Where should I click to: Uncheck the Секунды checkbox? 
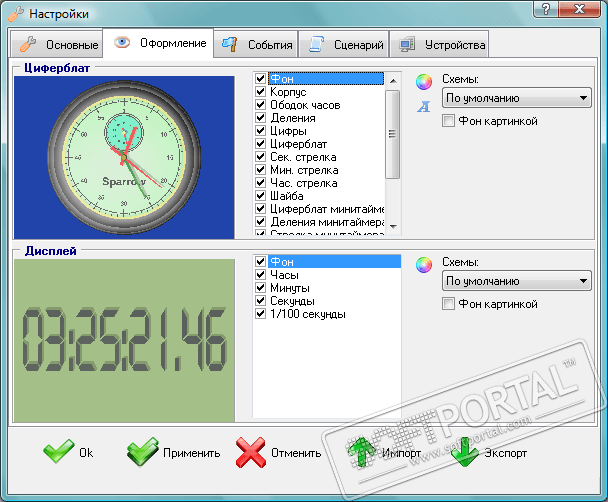pos(261,300)
